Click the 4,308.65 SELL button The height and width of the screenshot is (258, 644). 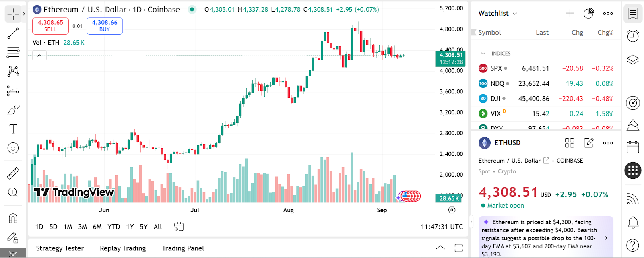click(x=50, y=26)
